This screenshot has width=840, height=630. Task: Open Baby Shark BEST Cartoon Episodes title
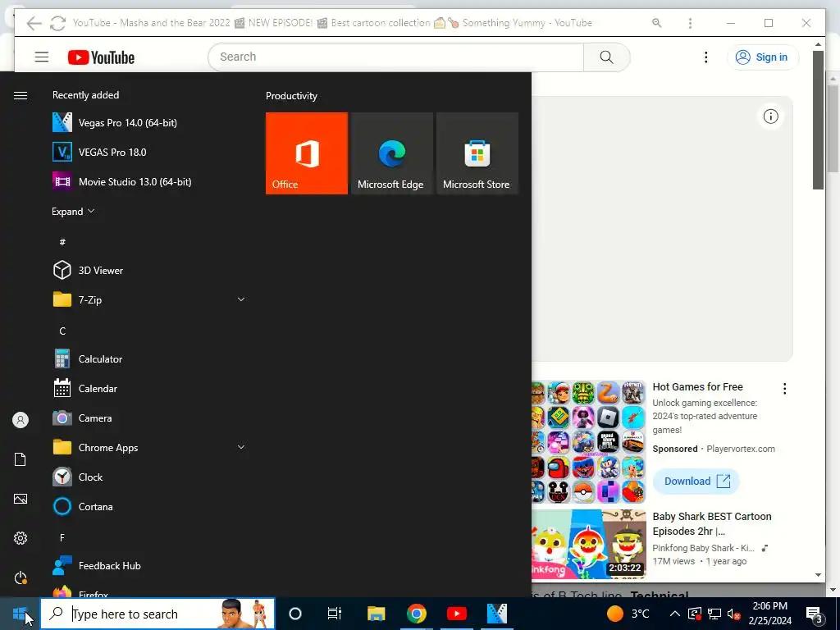point(712,524)
